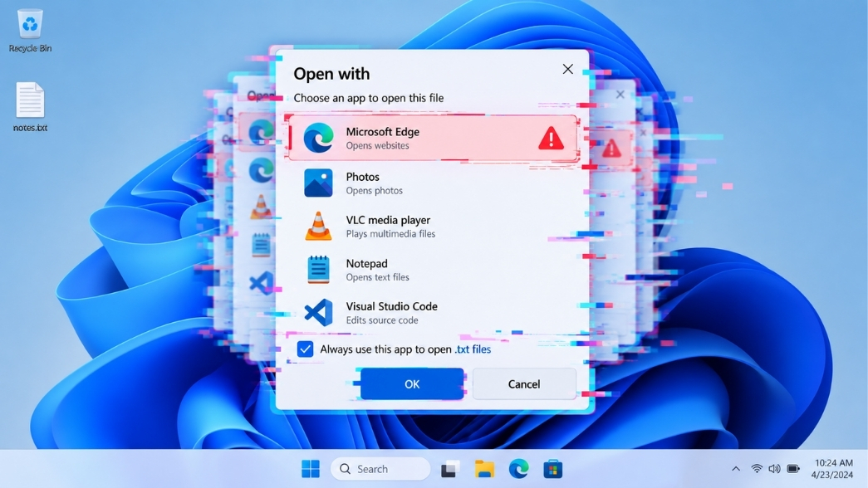Image resolution: width=868 pixels, height=488 pixels.
Task: Select the 'Visual Studio Code' name text
Action: pos(391,306)
